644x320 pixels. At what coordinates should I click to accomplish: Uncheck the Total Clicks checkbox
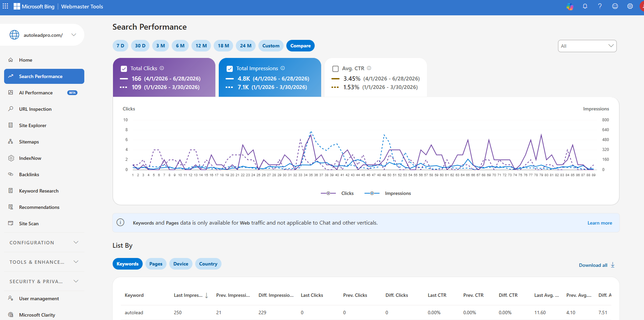[x=124, y=69]
